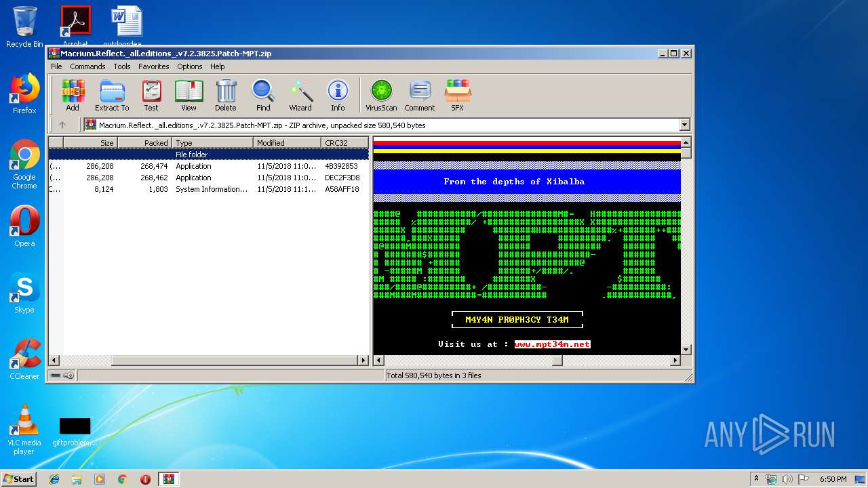
Task: Open the Comment editor
Action: [x=420, y=95]
